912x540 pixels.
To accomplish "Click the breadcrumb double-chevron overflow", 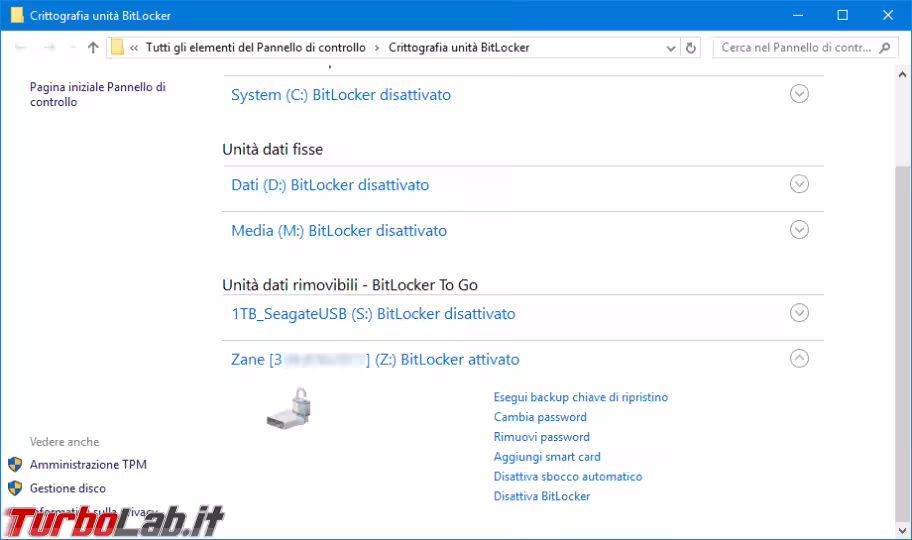I will click(x=134, y=48).
